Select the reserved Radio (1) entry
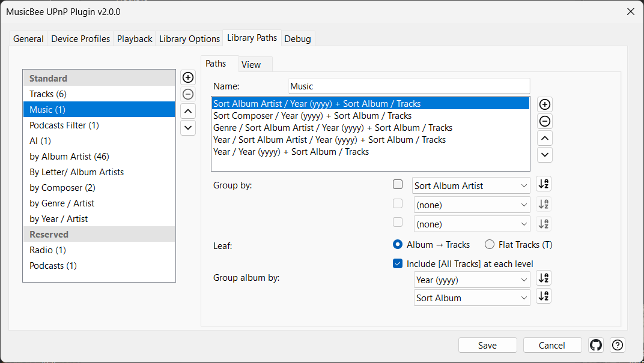 tap(99, 250)
